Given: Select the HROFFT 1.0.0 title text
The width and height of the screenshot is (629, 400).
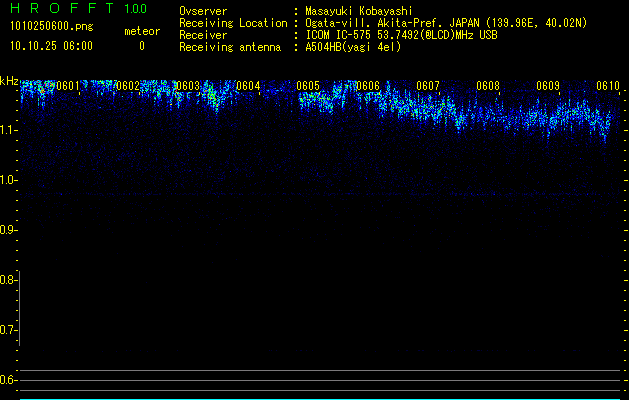Looking at the screenshot, I should (79, 8).
